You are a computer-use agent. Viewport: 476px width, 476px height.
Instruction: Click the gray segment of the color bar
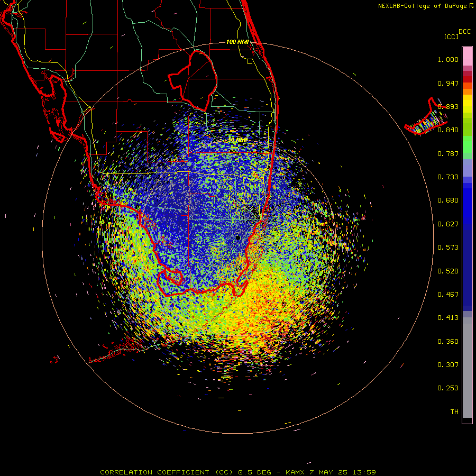[x=467, y=368]
